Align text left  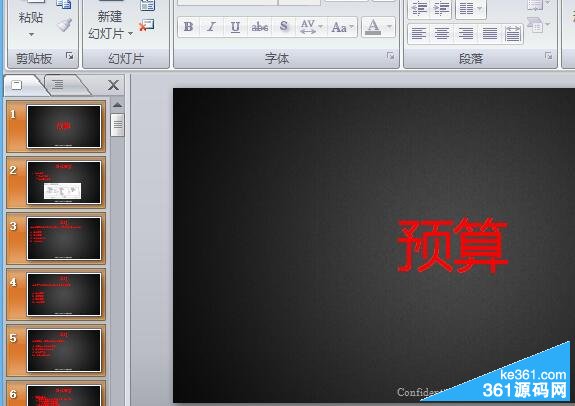pyautogui.click(x=419, y=34)
